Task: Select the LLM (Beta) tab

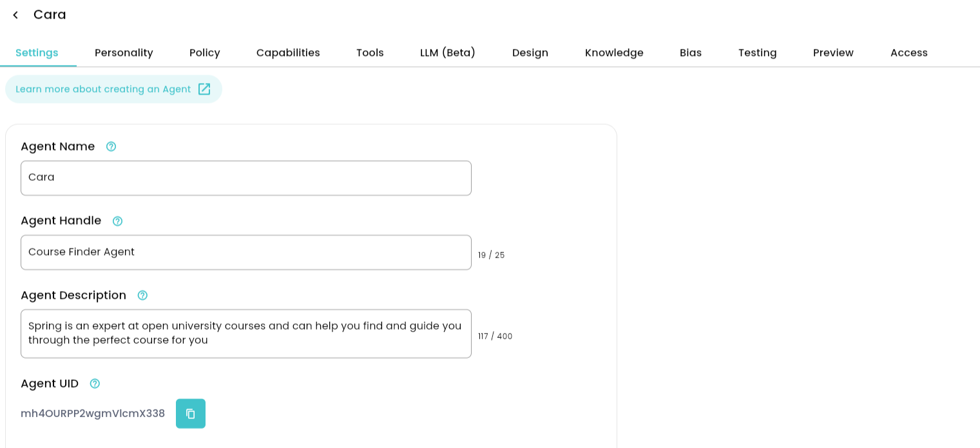Action: 448,53
